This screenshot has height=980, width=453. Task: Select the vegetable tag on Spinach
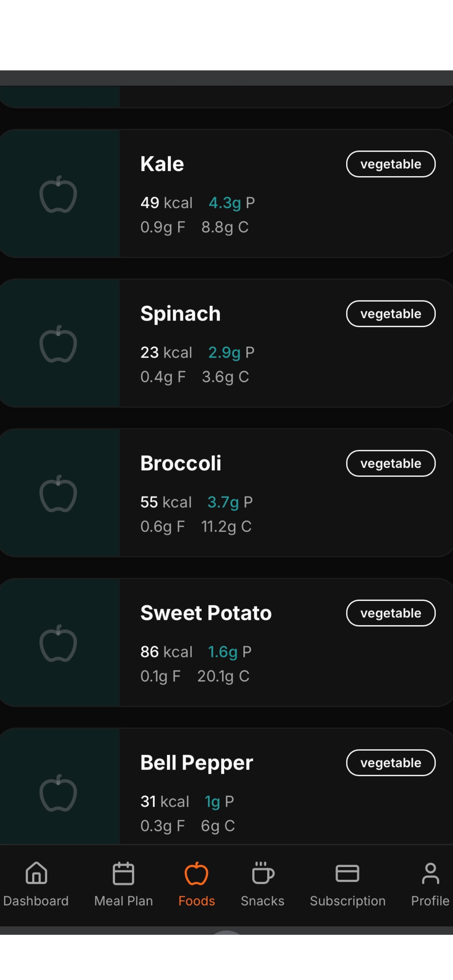[391, 314]
